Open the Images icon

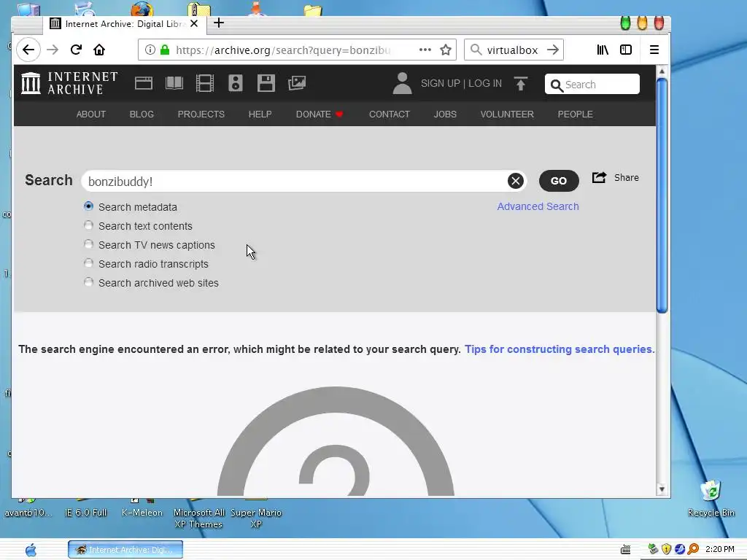(297, 83)
